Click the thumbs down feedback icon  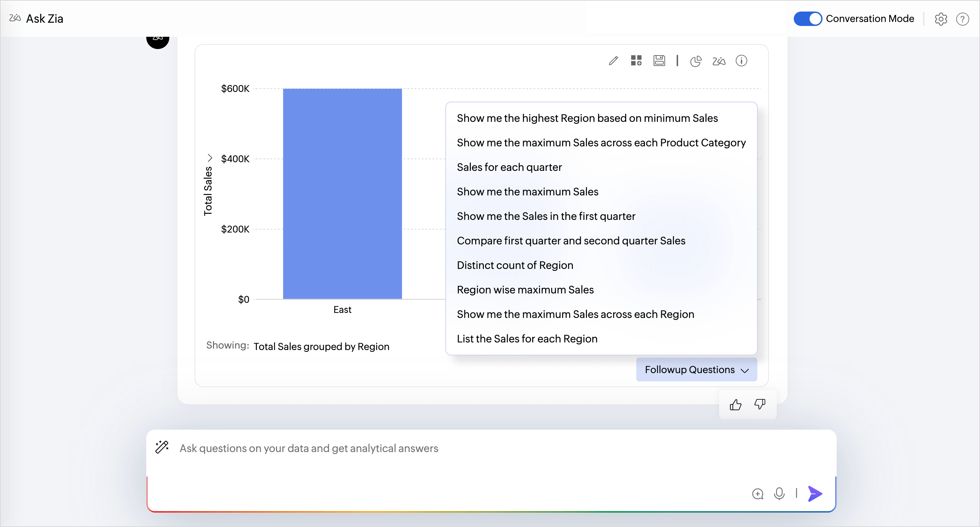[x=760, y=404]
